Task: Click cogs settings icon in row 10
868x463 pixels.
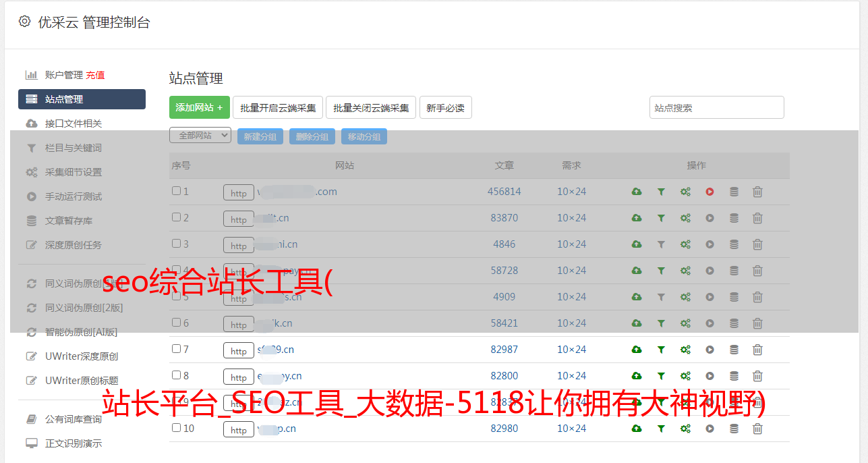Action: (685, 429)
